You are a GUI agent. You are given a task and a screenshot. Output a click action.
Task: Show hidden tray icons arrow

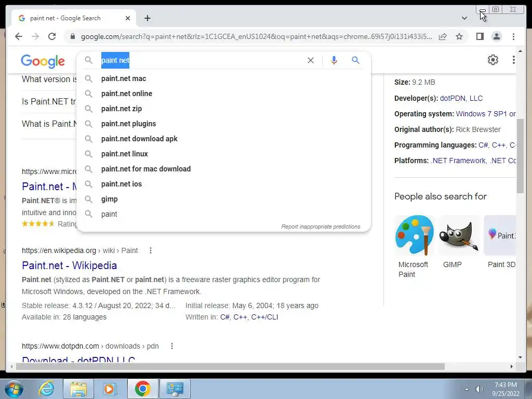click(x=467, y=389)
